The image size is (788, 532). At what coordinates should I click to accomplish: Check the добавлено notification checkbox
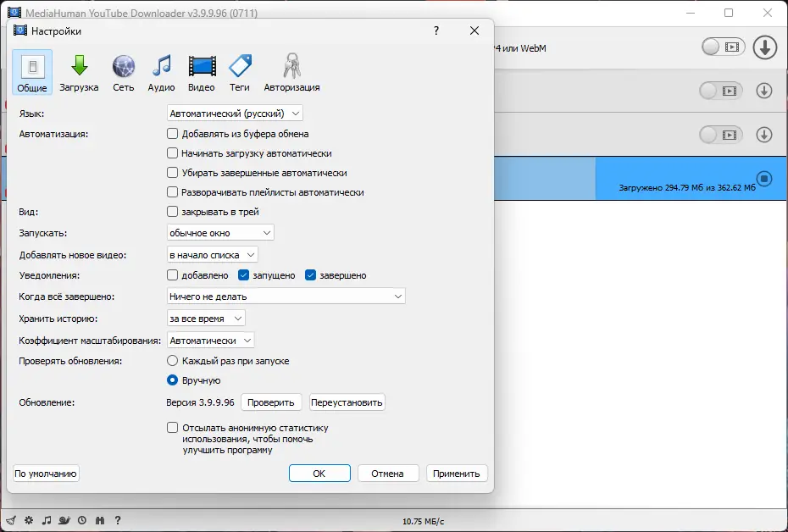pyautogui.click(x=172, y=274)
